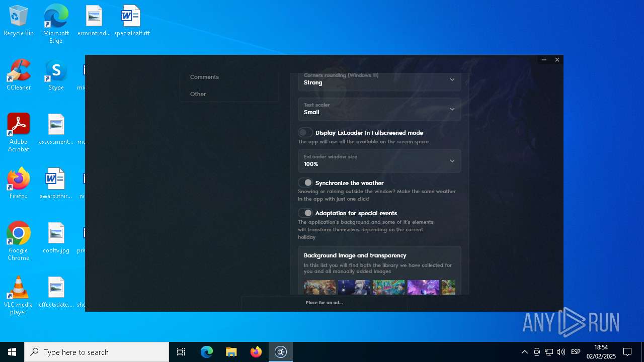Select the fourth purple background thumbnail

coord(423,287)
